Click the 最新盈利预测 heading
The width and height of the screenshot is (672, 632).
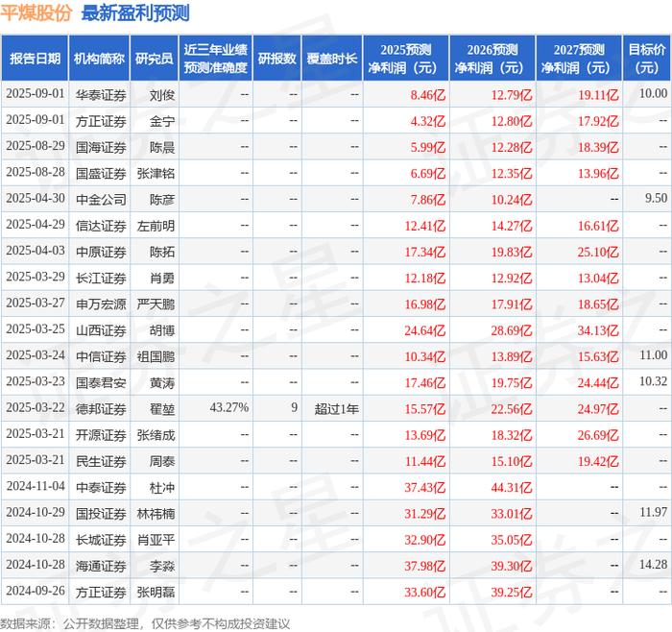point(135,12)
